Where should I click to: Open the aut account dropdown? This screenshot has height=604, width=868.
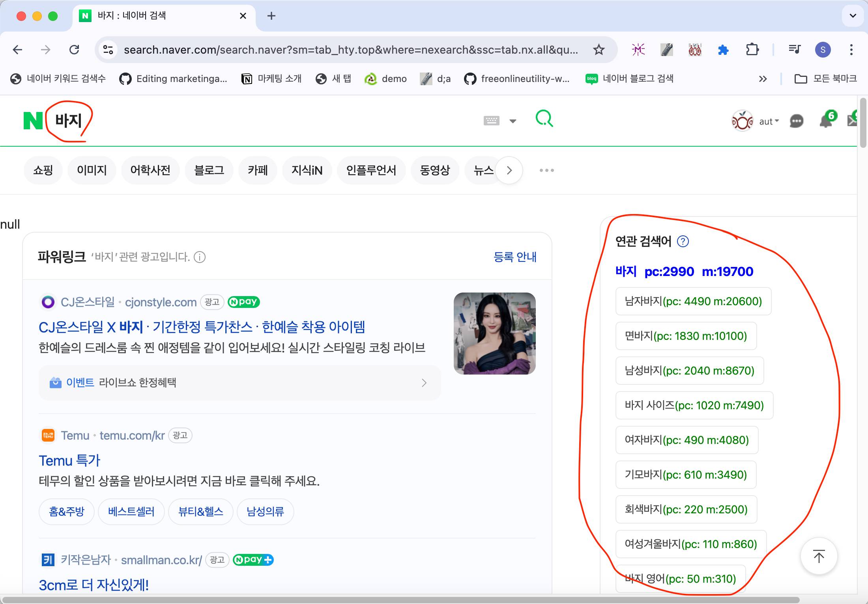[769, 121]
